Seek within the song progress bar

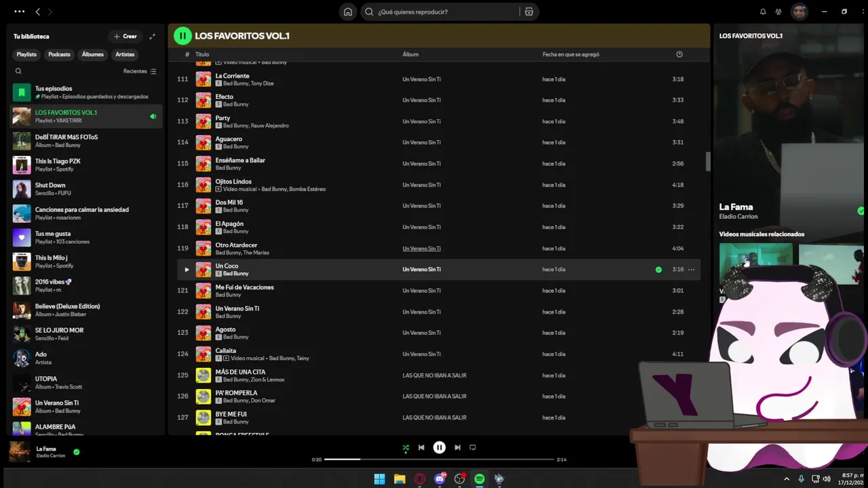439,460
